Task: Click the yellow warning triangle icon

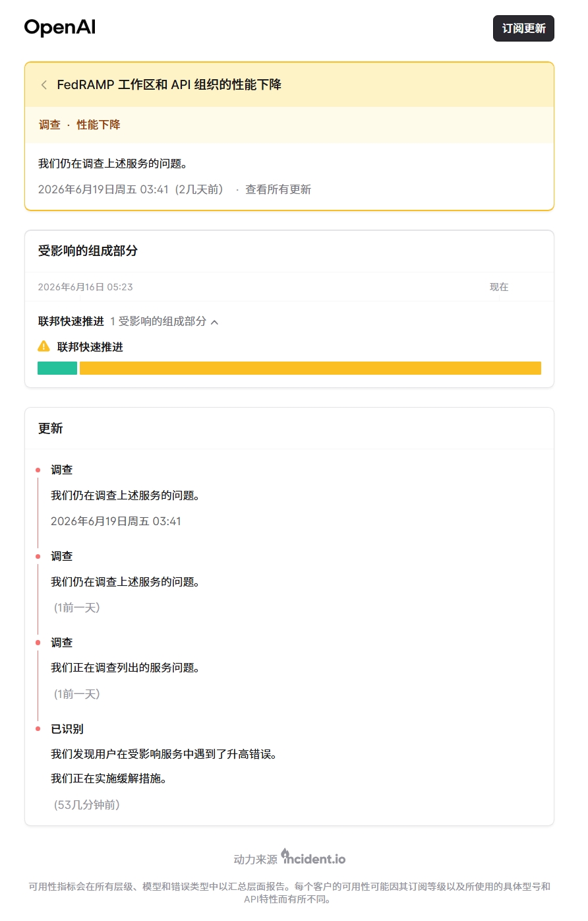Action: (x=44, y=346)
